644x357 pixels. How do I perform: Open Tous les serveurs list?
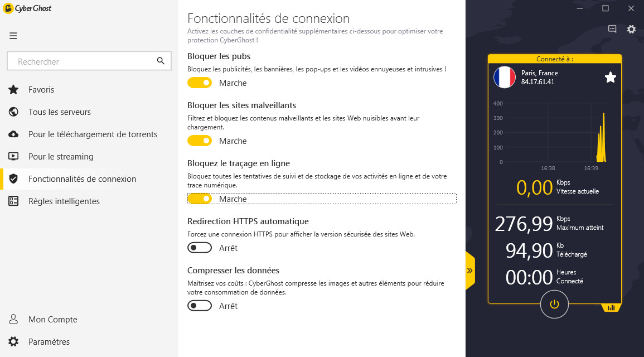tap(90, 112)
